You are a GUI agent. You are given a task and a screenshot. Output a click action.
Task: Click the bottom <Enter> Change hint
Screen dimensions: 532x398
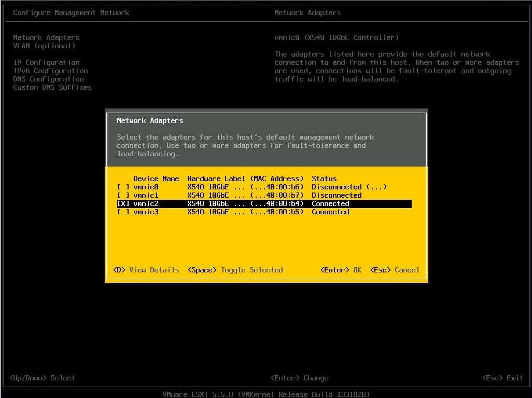(300, 378)
